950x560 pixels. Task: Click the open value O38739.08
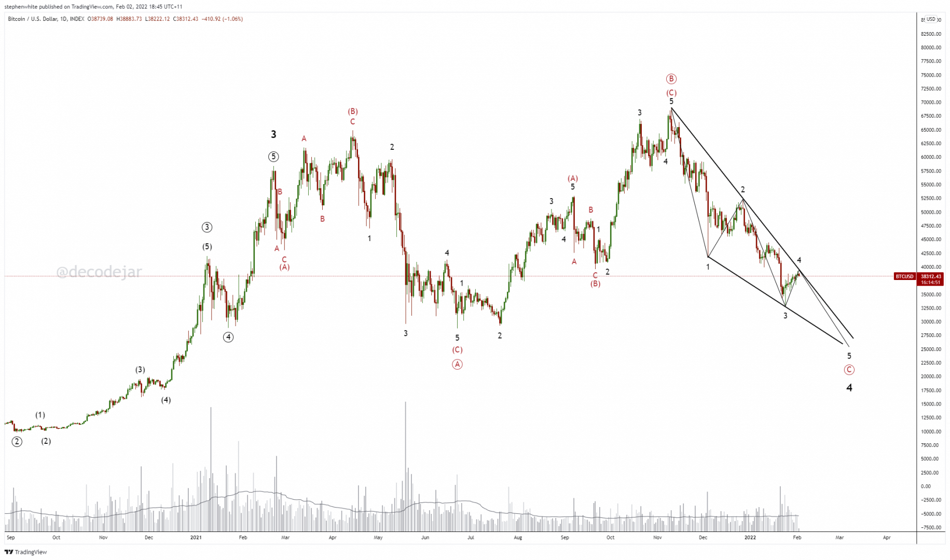pyautogui.click(x=100, y=19)
